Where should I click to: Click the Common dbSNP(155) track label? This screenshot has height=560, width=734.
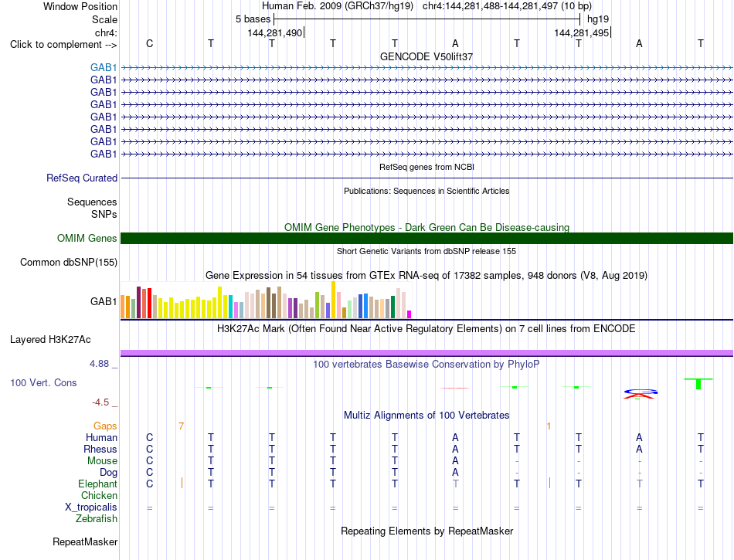(69, 263)
